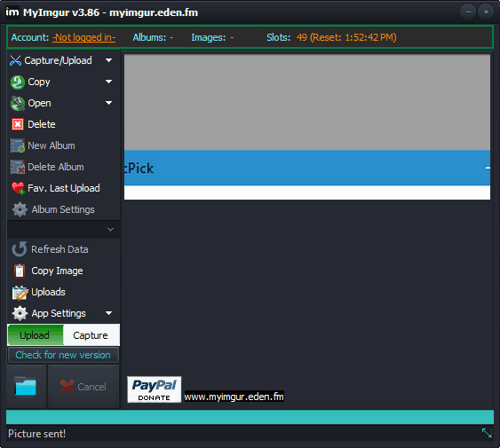Click the Slots reset time text
Viewport: 500px width, 448px height.
coord(347,37)
